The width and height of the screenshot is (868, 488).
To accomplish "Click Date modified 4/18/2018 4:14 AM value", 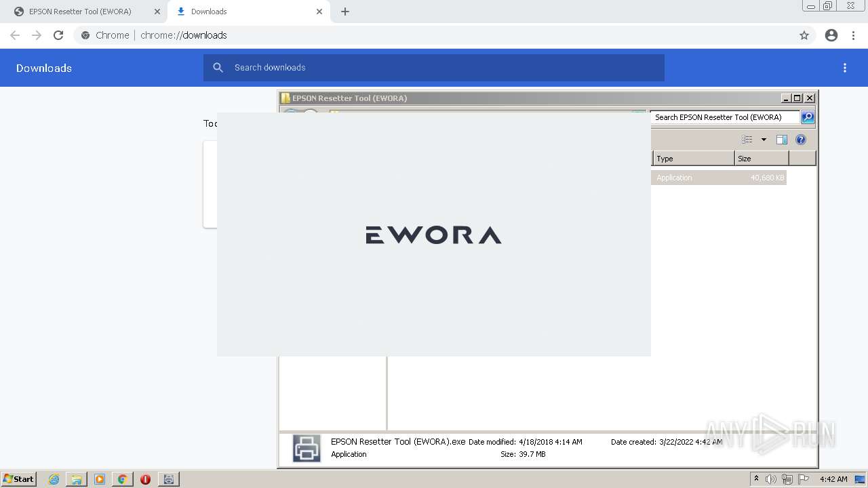I will pos(551,442).
